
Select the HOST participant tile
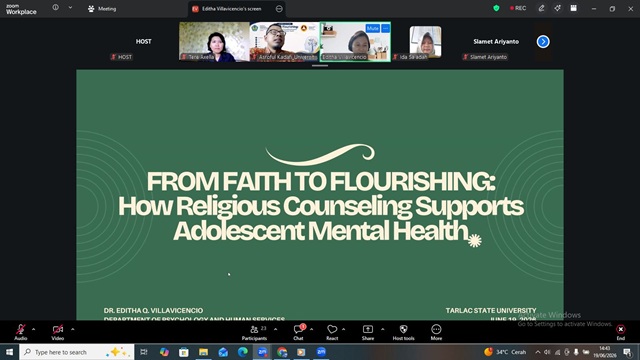tap(143, 42)
